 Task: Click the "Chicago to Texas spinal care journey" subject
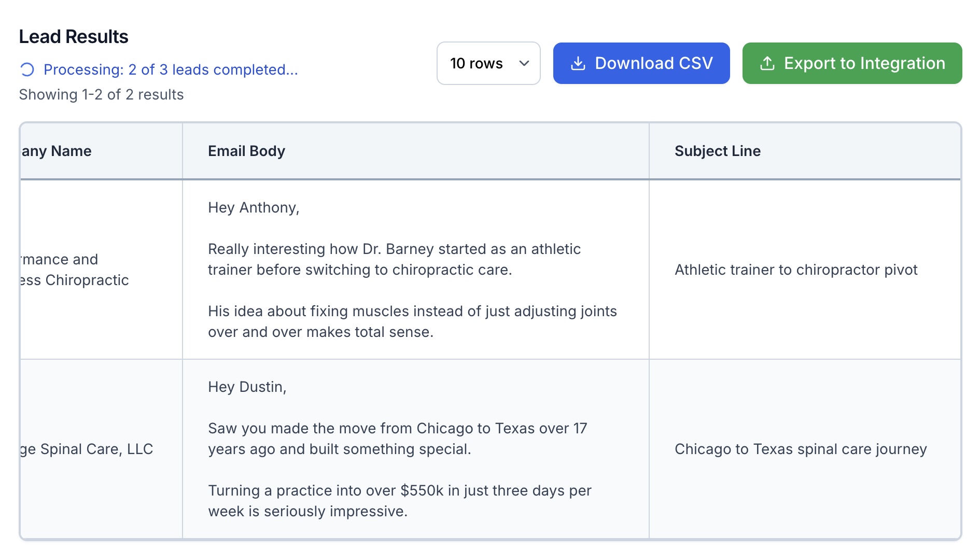800,449
